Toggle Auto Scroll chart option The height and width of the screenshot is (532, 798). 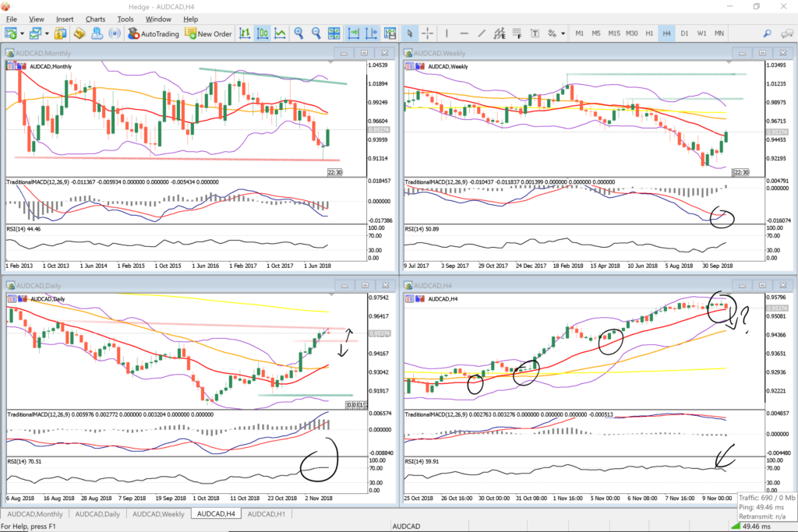coord(353,33)
